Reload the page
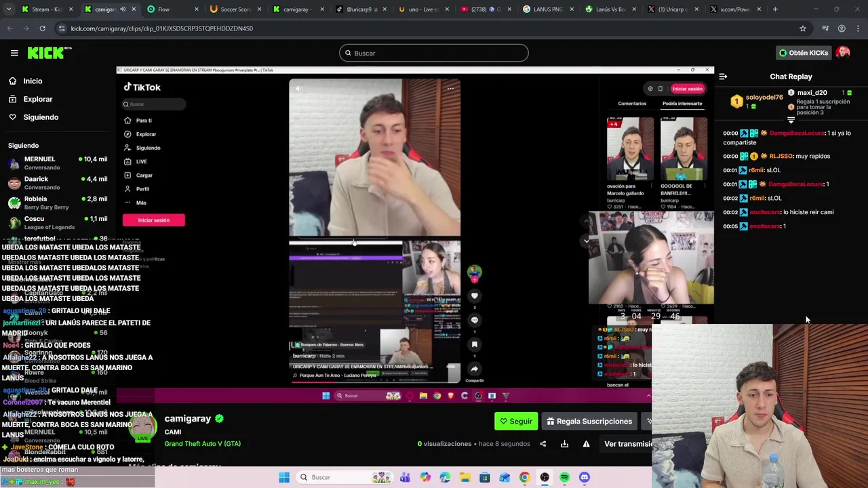 click(42, 28)
